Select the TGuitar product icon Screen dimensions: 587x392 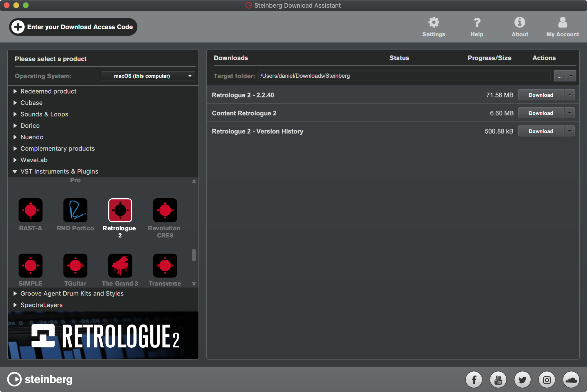pos(75,266)
